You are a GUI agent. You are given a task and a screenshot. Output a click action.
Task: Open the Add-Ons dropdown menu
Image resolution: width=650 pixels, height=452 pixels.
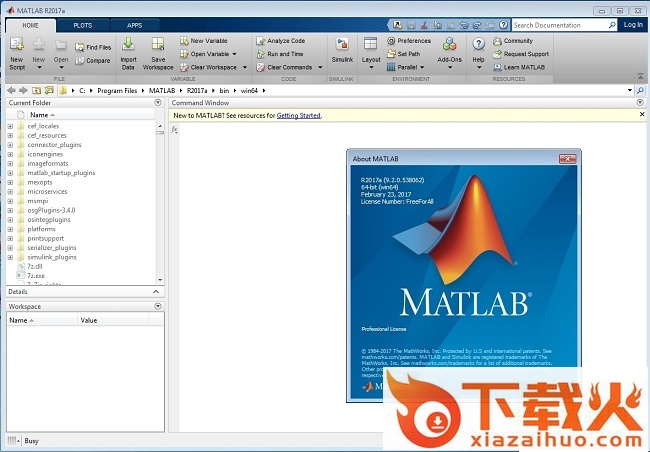[x=450, y=52]
